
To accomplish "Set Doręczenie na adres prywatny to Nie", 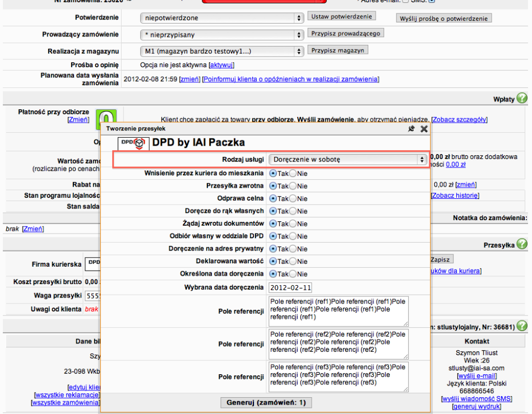I will [x=293, y=249].
